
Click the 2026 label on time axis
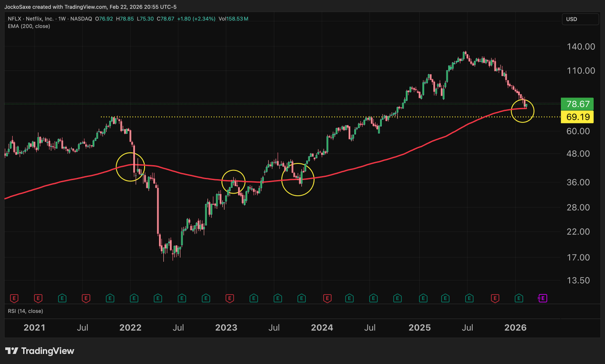tap(516, 328)
